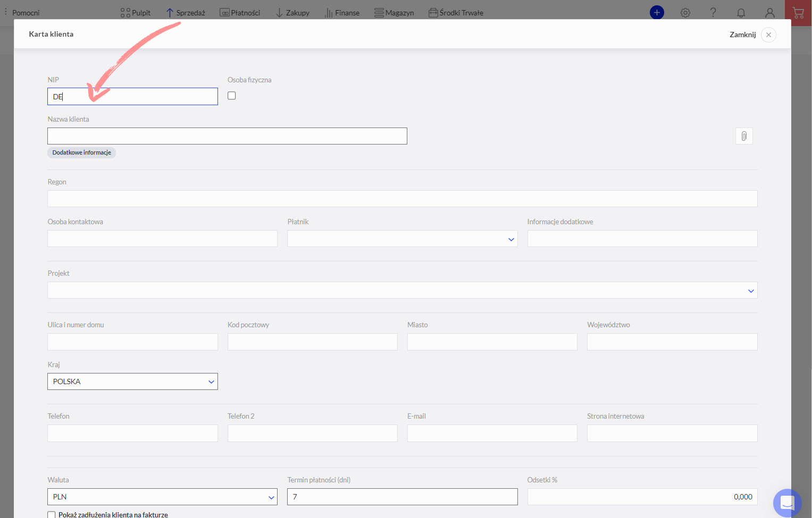Viewport: 812px width, 518px height.
Task: Open the help question mark icon
Action: point(713,13)
